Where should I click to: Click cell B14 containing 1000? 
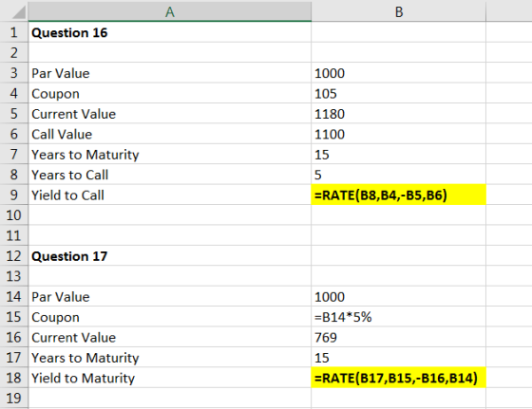point(399,296)
